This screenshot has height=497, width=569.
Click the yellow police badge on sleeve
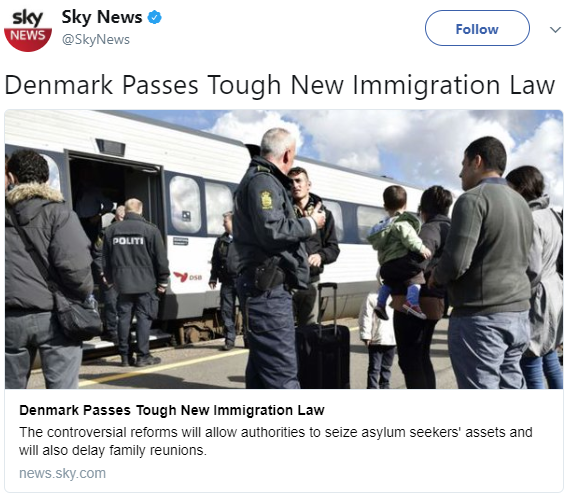coord(266,200)
